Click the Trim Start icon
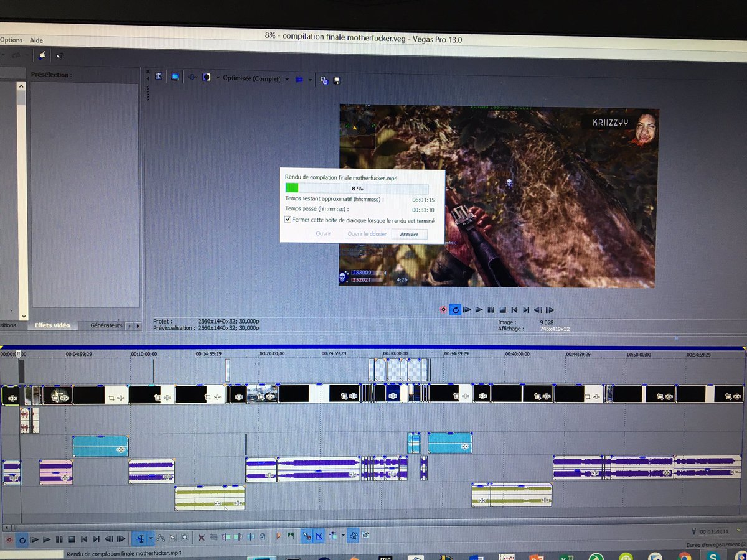 tap(225, 538)
